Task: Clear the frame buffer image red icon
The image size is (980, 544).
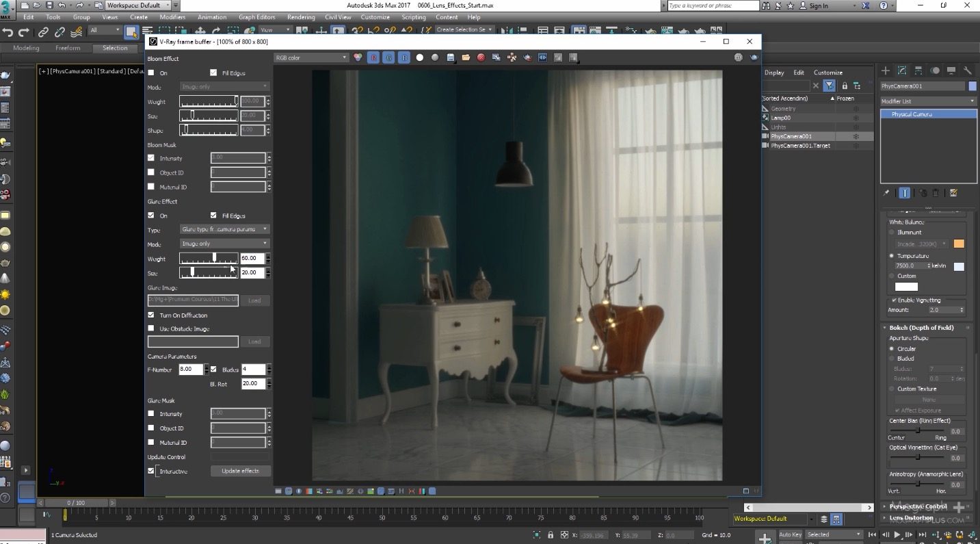Action: coord(481,58)
